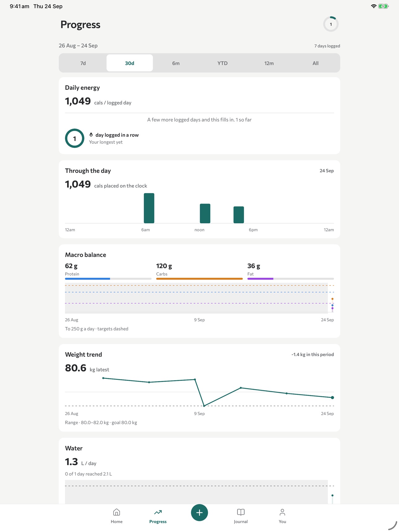The height and width of the screenshot is (532, 399).
Task: Tap '1,049 cals placed on the clock'
Action: (x=106, y=184)
